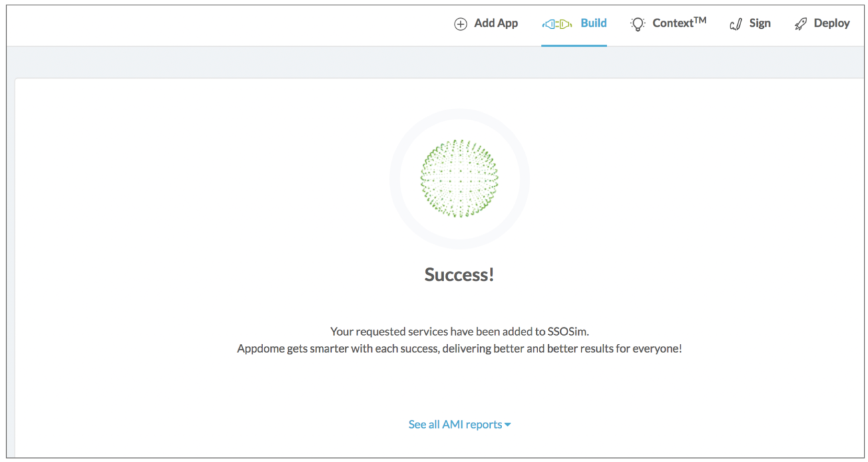Viewport: 868px width, 462px height.
Task: Click the blue underline indicator below Build
Action: (574, 44)
